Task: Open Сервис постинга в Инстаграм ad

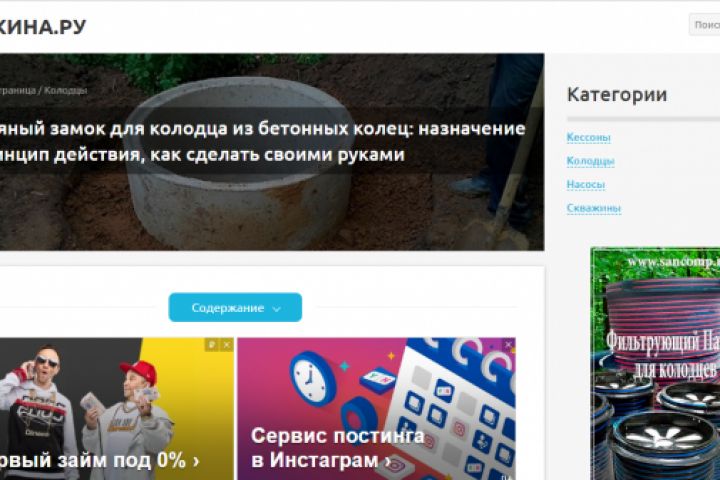Action: coord(377,409)
